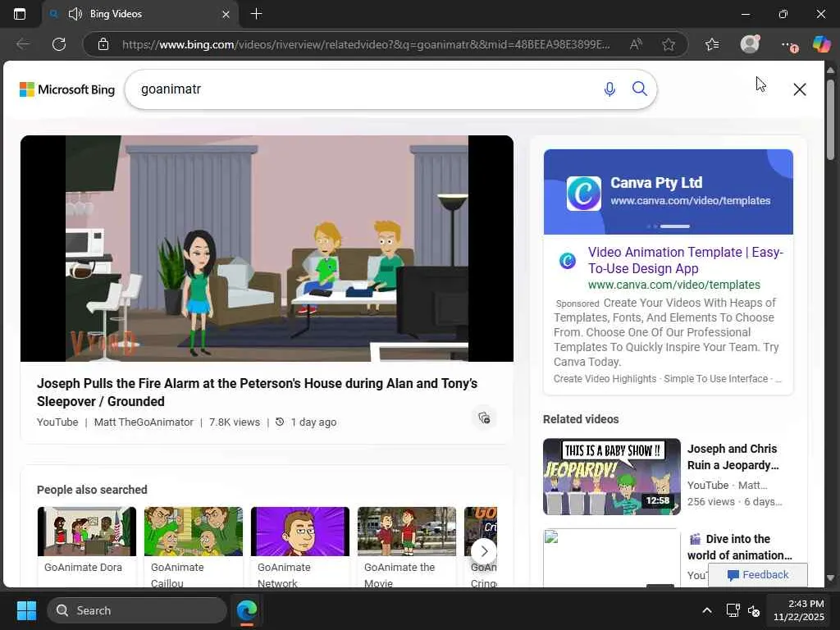
Task: Click scrollbar up arrow
Action: click(830, 70)
